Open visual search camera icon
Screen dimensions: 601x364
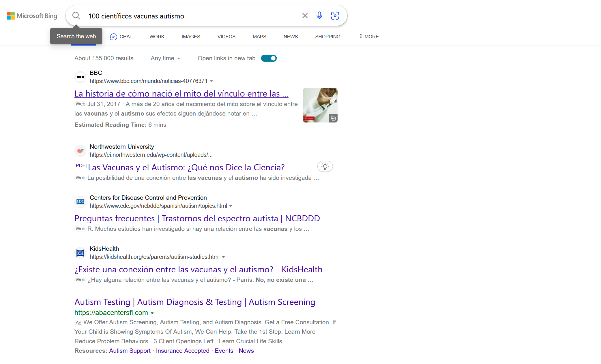pos(335,16)
